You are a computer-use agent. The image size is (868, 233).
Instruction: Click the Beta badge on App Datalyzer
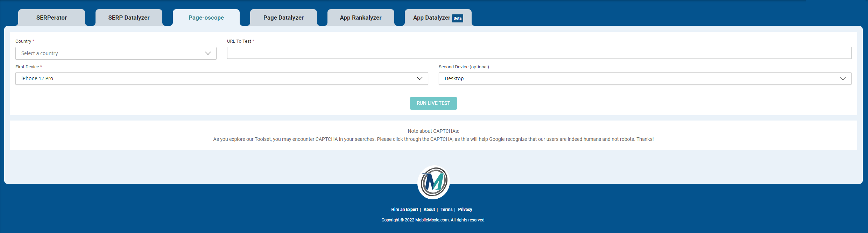tap(458, 18)
